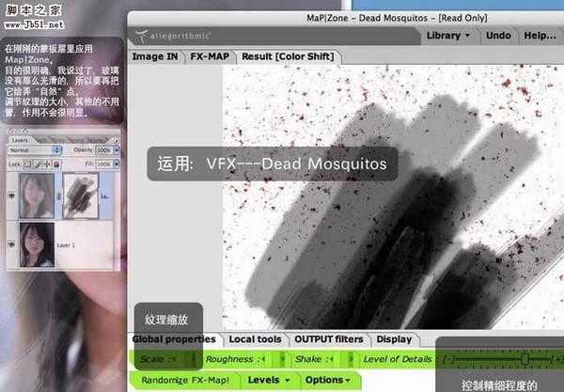
Task: Select the top layer's portrait thumbnail
Action: 37,196
